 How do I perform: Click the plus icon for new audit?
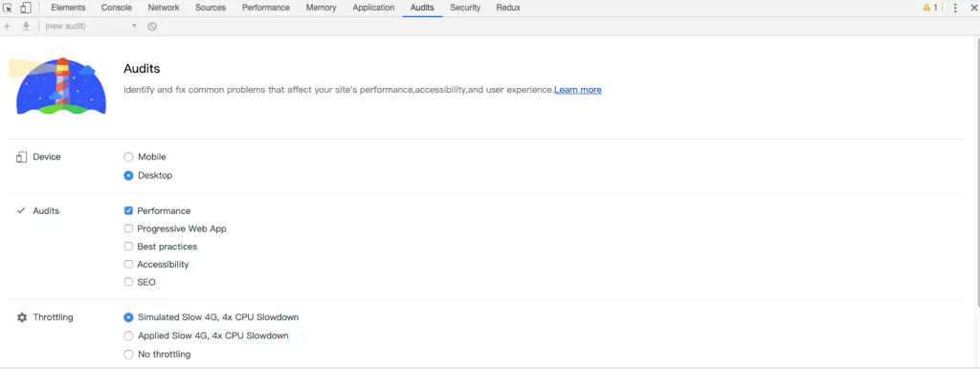pyautogui.click(x=8, y=26)
